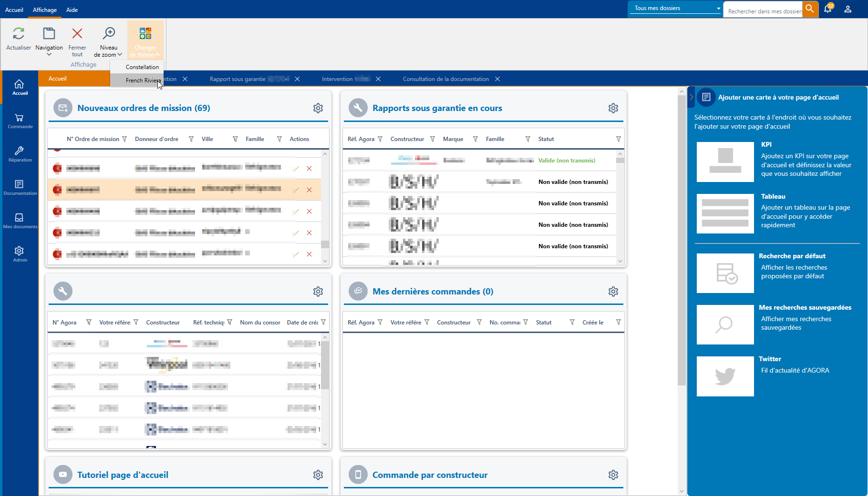Viewport: 868px width, 496px height.
Task: Switch to Consultation de la documentation tab
Action: (x=445, y=79)
